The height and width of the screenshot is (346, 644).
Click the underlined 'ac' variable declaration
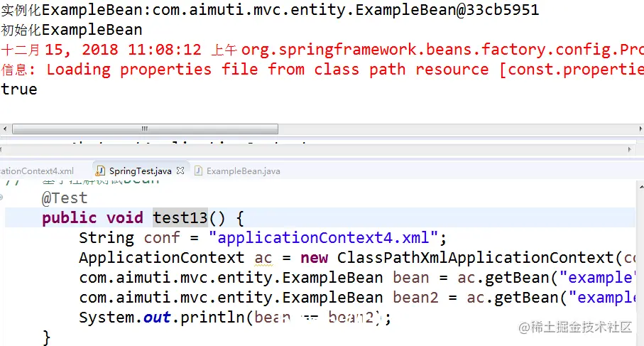263,259
